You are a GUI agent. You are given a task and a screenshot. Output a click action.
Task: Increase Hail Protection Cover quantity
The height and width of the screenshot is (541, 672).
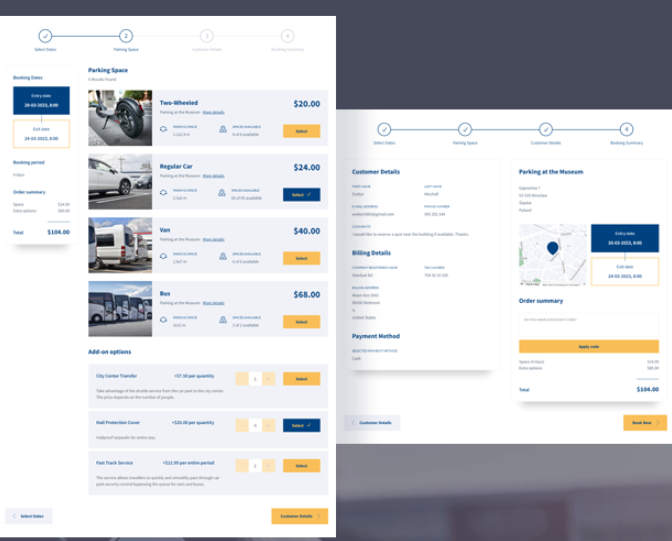click(x=268, y=425)
